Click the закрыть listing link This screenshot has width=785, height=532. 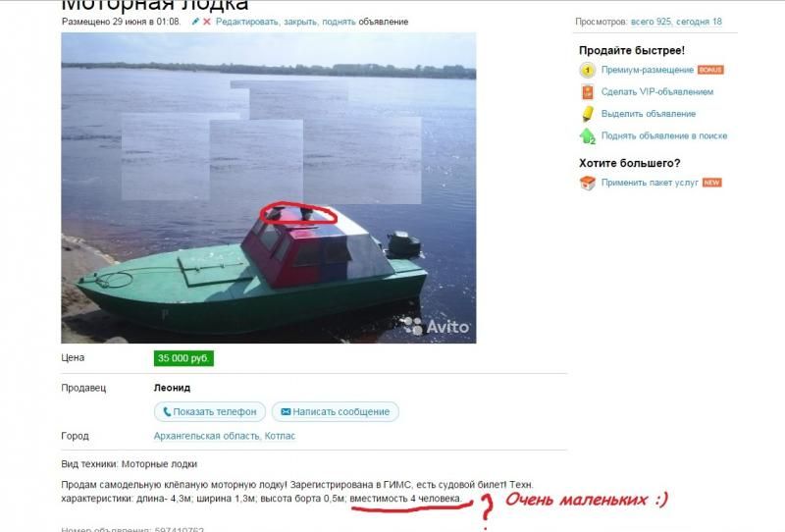300,22
